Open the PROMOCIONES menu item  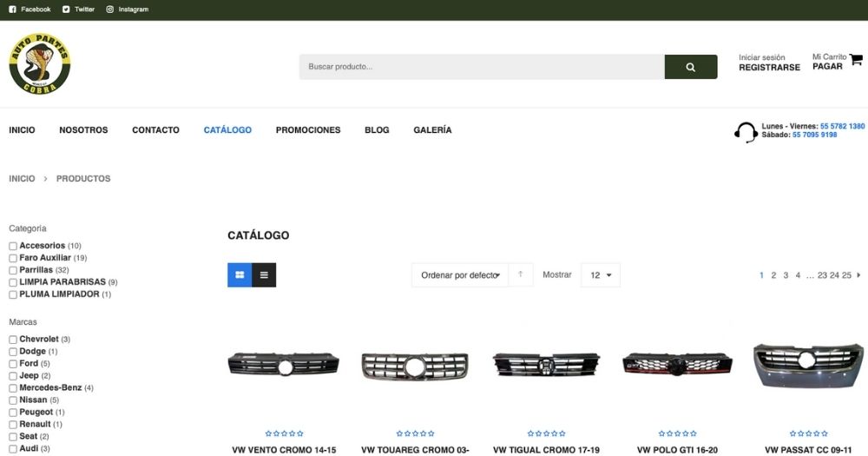click(308, 130)
